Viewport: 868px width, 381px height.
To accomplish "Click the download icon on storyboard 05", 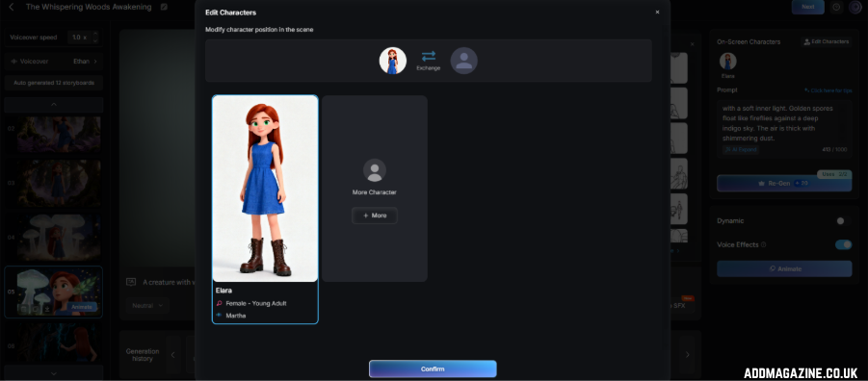I will (47, 309).
